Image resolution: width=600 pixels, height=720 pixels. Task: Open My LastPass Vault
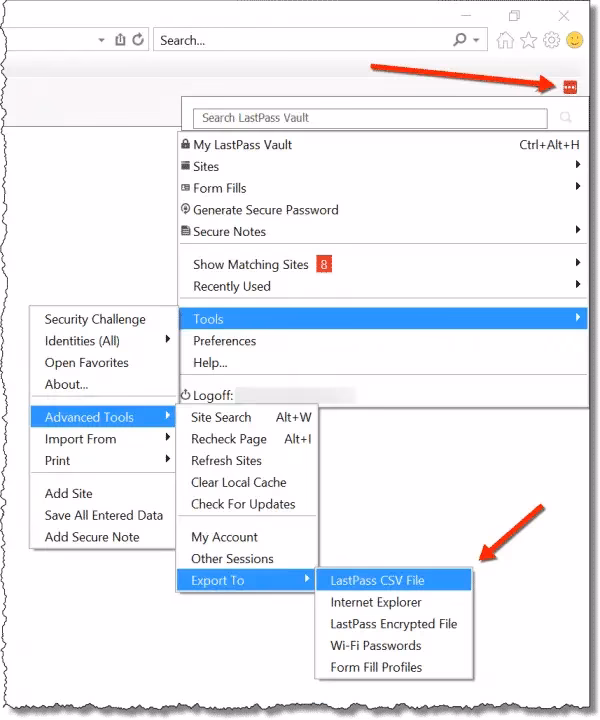pos(383,145)
